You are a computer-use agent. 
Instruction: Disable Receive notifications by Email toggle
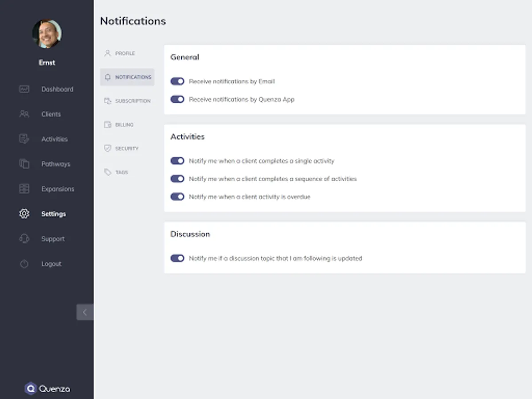tap(177, 82)
